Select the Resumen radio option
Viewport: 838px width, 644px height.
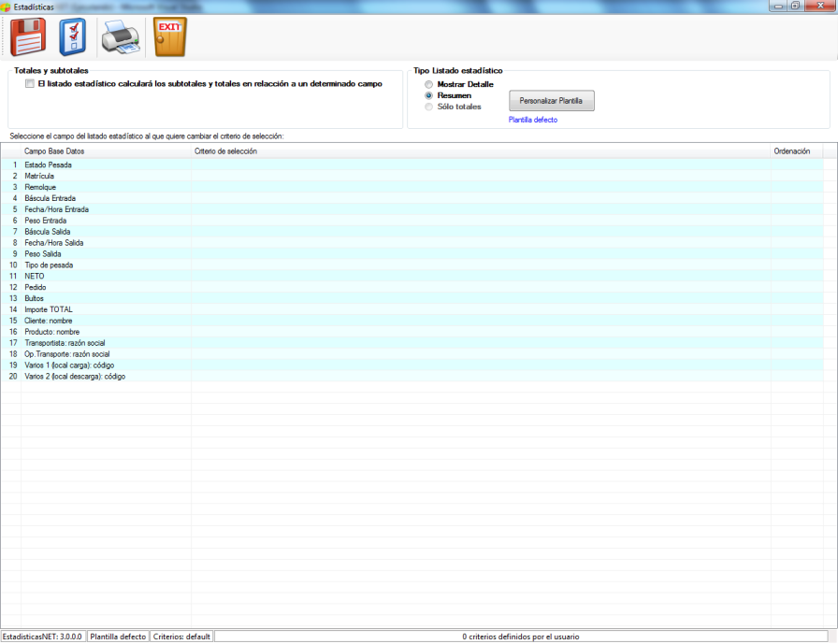click(428, 95)
